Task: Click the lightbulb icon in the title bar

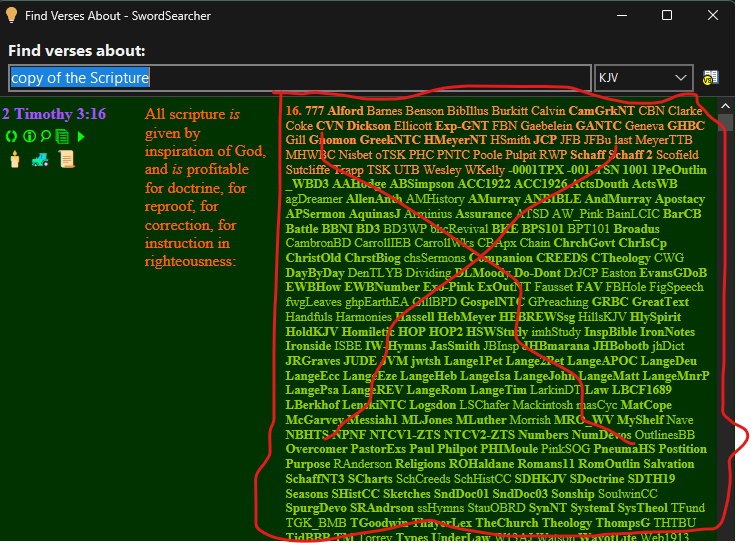Action: pyautogui.click(x=11, y=15)
